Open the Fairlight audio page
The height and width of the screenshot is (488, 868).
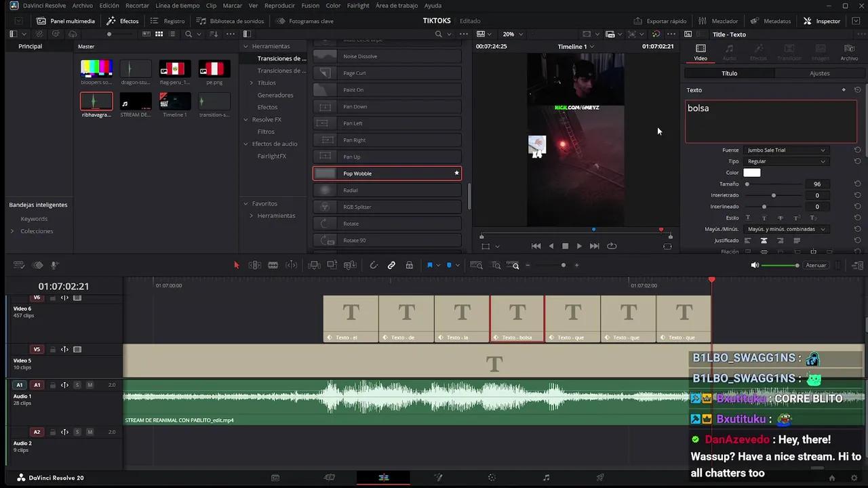coord(546,478)
